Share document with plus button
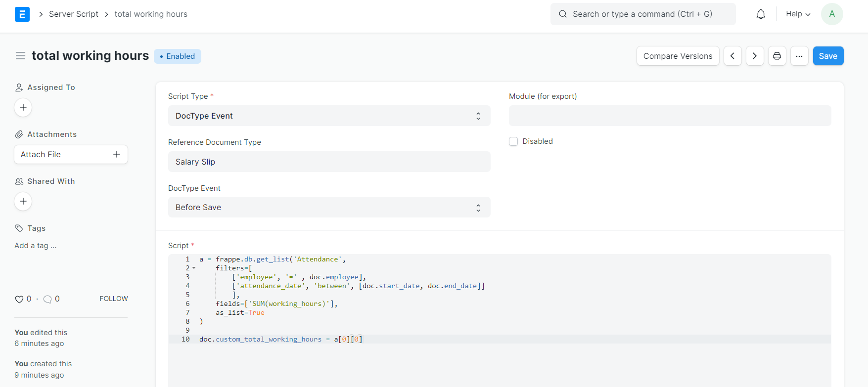Viewport: 868px width, 387px height. tap(23, 201)
